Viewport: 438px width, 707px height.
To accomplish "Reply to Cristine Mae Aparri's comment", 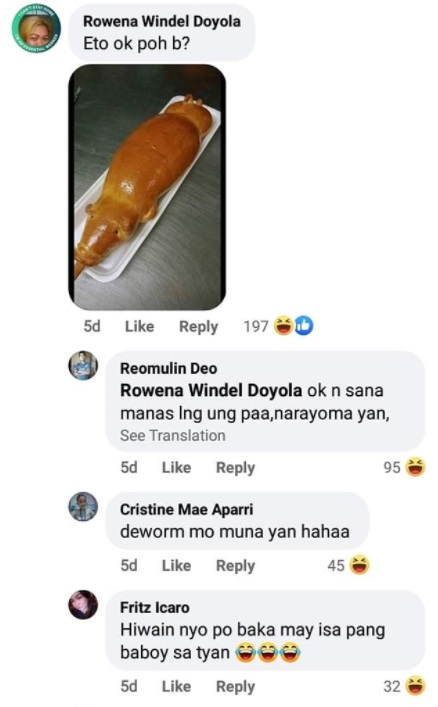I will point(235,566).
